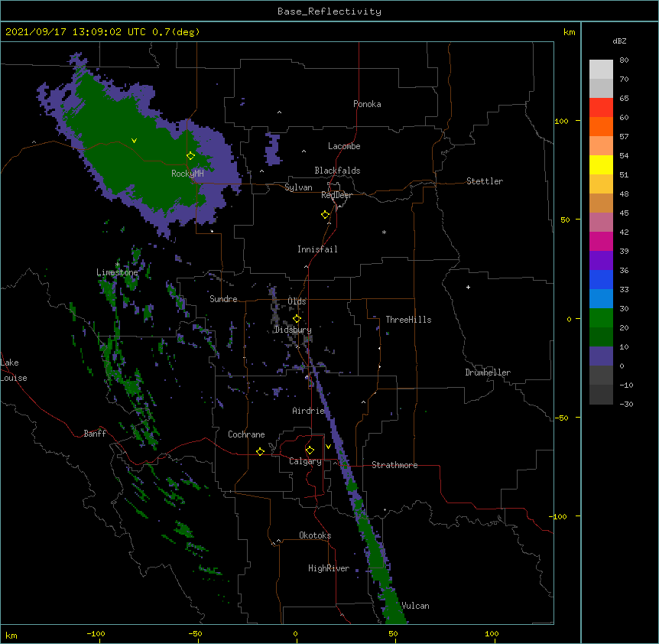Select the Airdrie label
659x644 pixels.
pos(308,411)
